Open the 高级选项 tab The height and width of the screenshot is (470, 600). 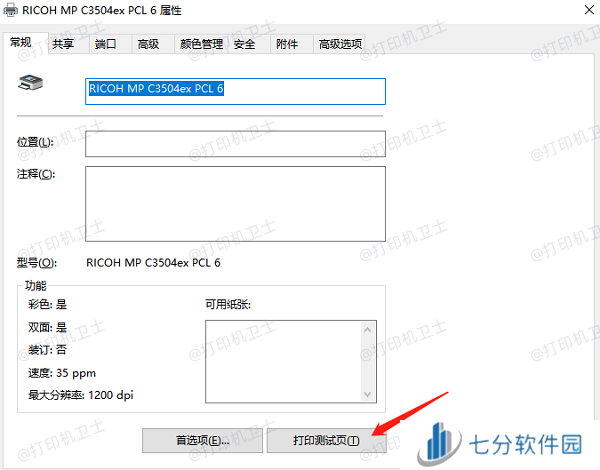[x=338, y=44]
